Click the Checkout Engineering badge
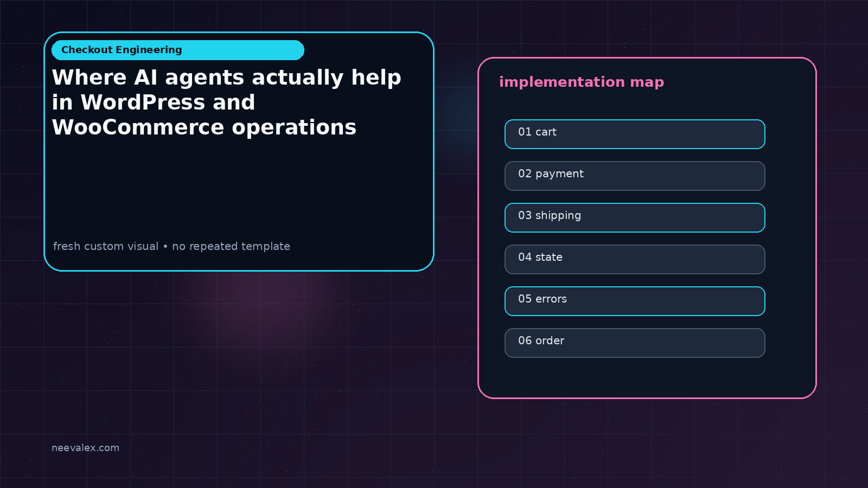 178,50
